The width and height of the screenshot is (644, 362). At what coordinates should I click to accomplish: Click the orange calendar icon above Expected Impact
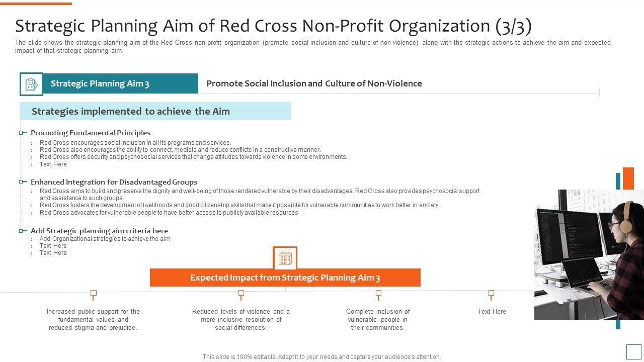tap(285, 258)
